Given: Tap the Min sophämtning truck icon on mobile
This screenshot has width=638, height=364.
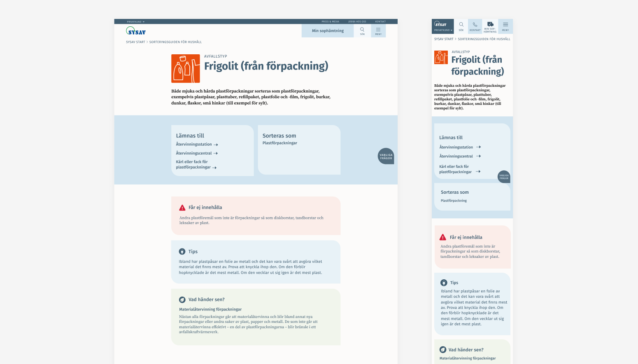Looking at the screenshot, I should [490, 26].
